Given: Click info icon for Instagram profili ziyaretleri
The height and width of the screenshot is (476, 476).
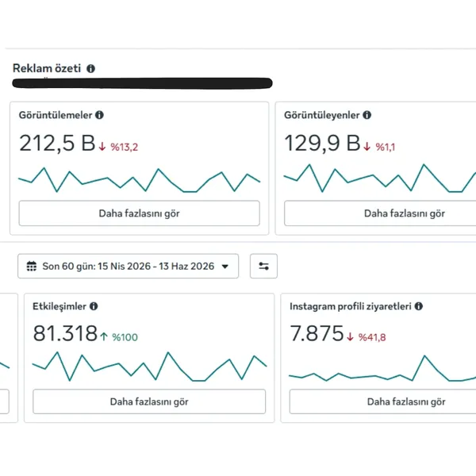Looking at the screenshot, I should point(419,306).
